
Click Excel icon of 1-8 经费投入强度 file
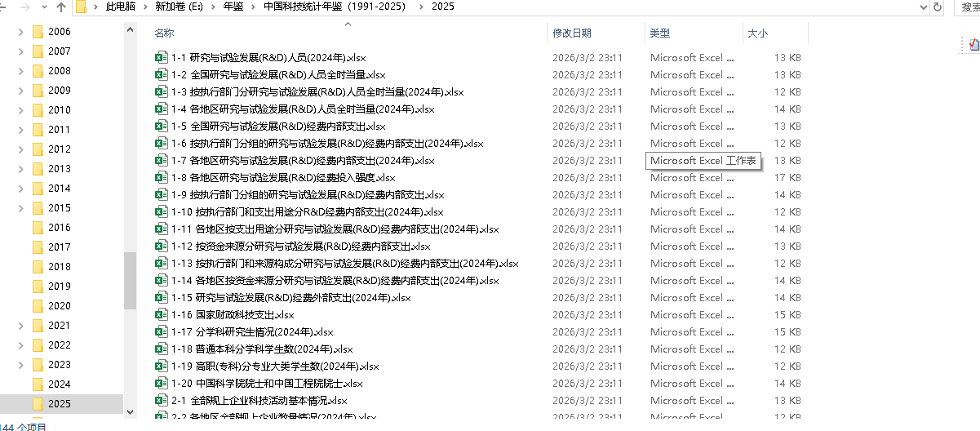click(x=162, y=178)
